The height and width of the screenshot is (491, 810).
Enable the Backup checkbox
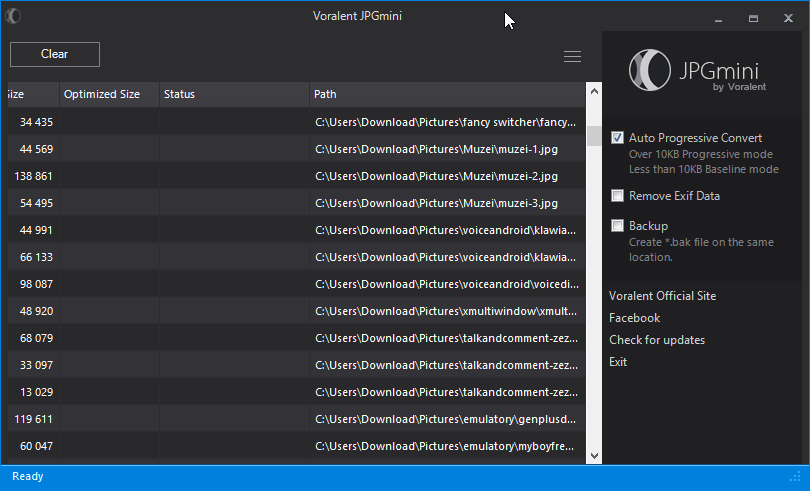617,226
